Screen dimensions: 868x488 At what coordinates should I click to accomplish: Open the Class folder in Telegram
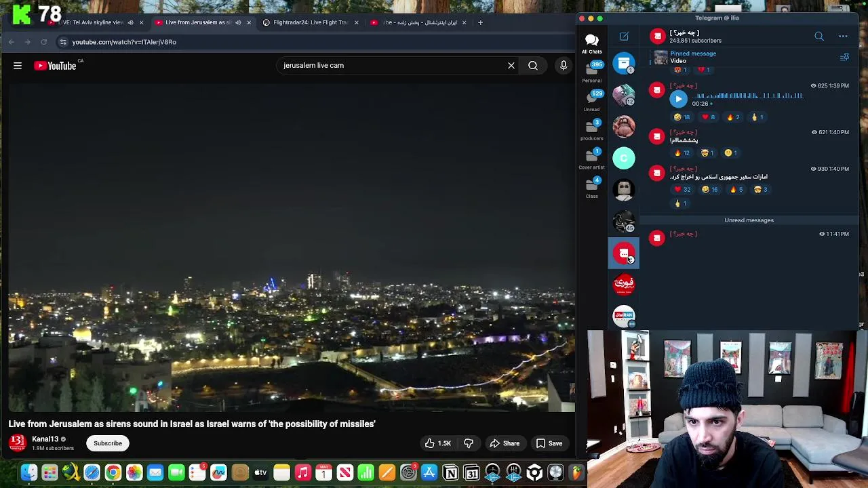(591, 187)
